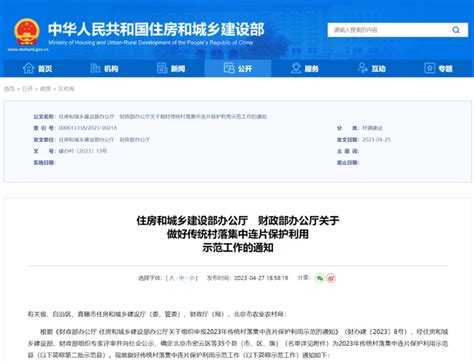Open the 互动 navigation tab
This screenshot has height=364, width=474.
371,68
